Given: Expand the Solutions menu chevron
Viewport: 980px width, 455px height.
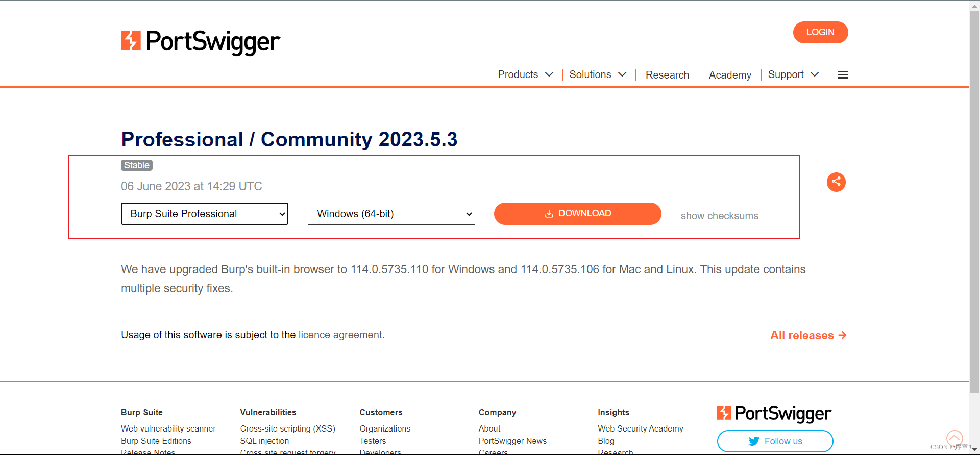Looking at the screenshot, I should 622,74.
